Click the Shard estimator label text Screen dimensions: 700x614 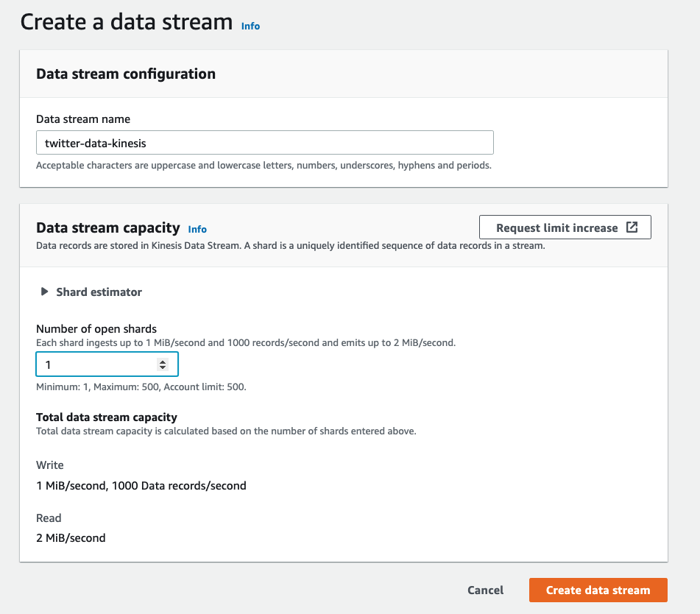99,292
